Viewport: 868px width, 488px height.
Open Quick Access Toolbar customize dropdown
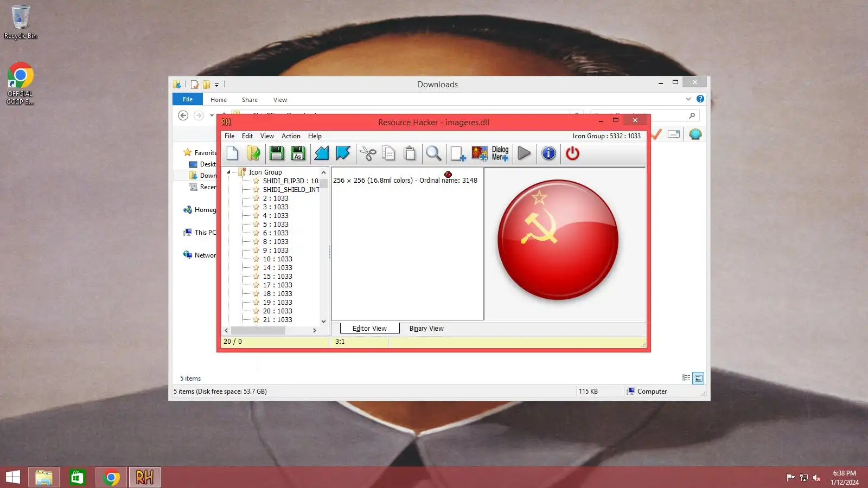tap(216, 85)
